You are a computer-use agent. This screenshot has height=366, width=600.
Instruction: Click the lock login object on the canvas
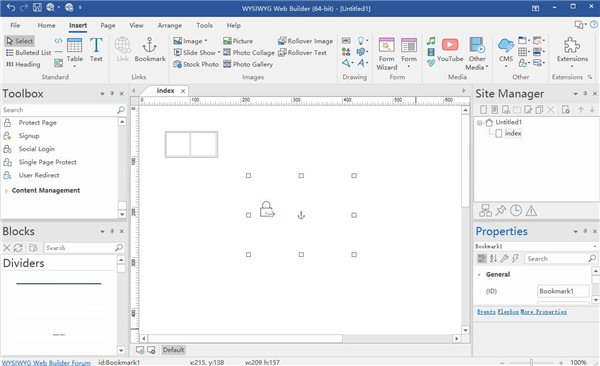[x=267, y=210]
